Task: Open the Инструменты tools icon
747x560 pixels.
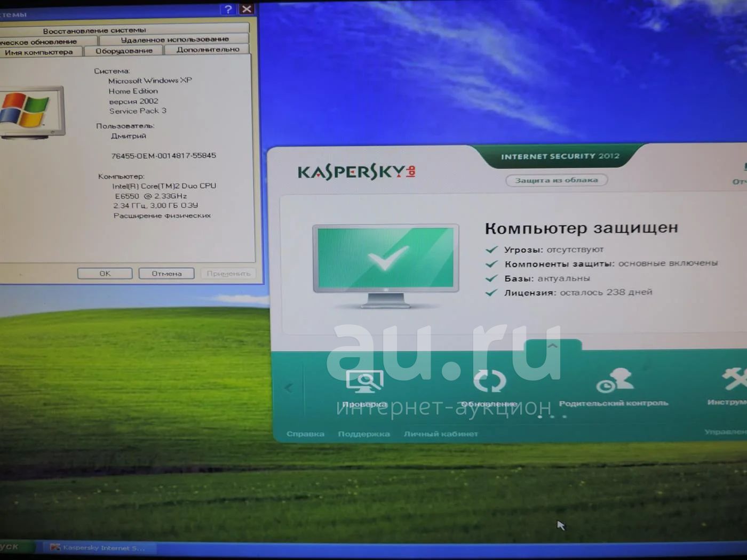Action: (735, 379)
